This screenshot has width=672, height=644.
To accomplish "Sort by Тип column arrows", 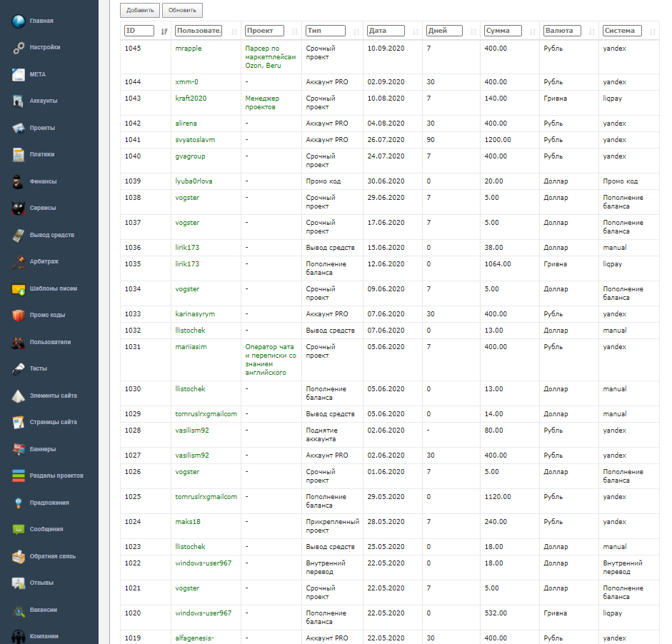I will [356, 31].
